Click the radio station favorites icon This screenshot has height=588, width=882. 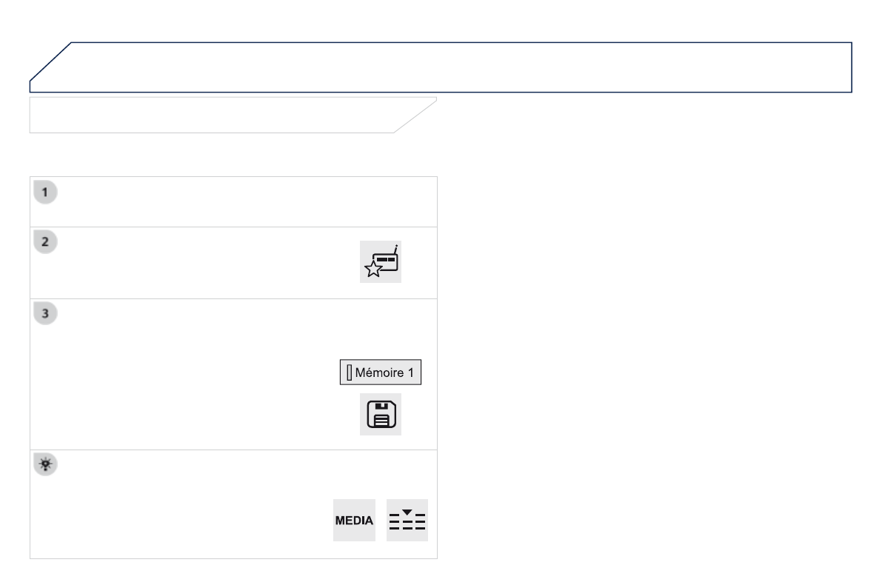tap(381, 261)
